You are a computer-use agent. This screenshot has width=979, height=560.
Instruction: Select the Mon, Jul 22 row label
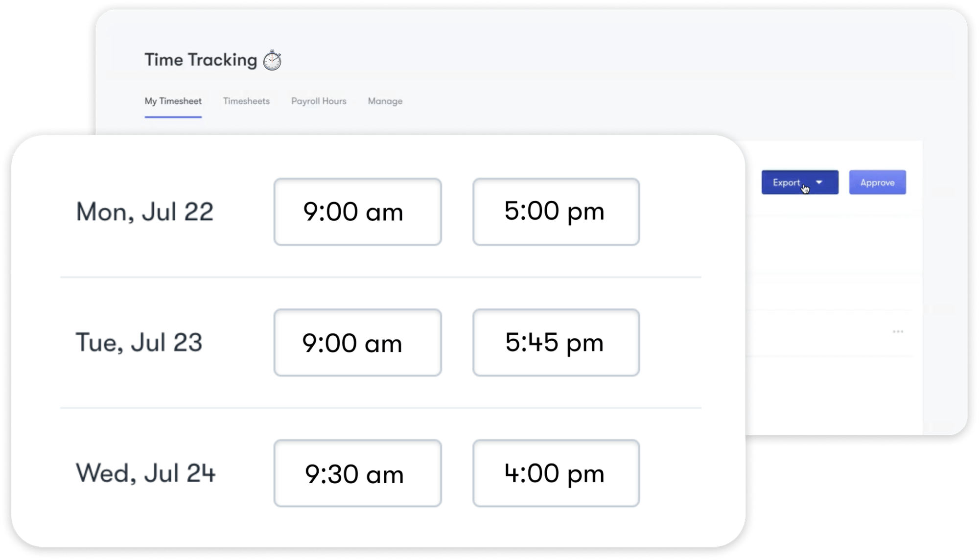point(145,211)
